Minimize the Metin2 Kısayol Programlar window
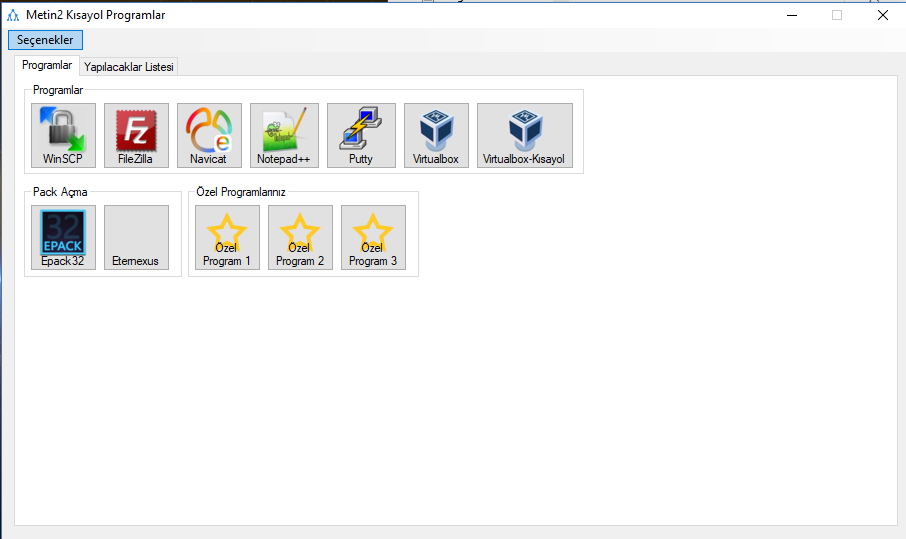Screen dimensions: 906x539 click(792, 15)
